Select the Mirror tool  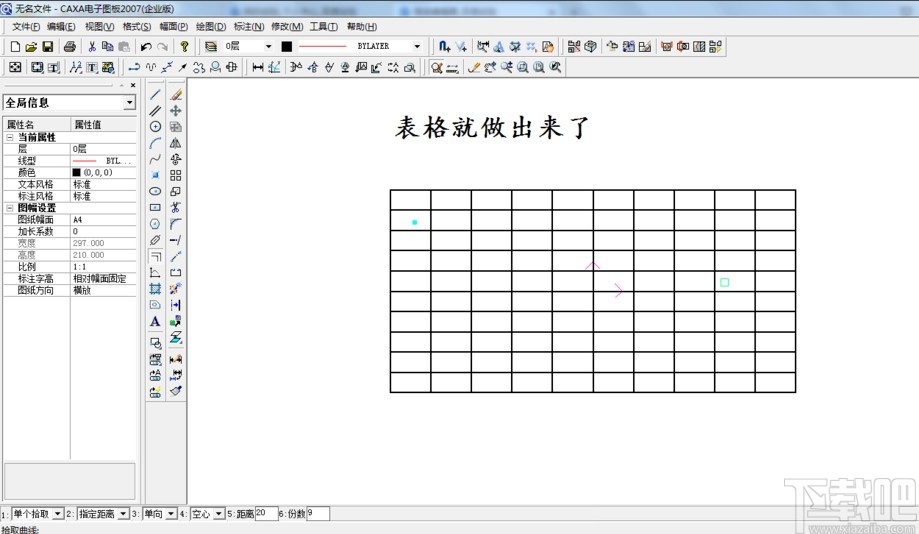pyautogui.click(x=176, y=143)
